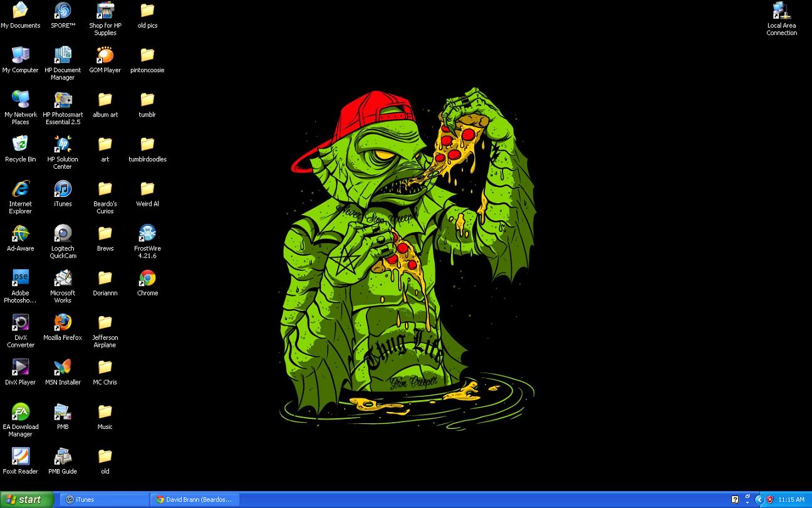Select the Foxit Reader shortcut
This screenshot has height=508, width=812.
pos(20,457)
